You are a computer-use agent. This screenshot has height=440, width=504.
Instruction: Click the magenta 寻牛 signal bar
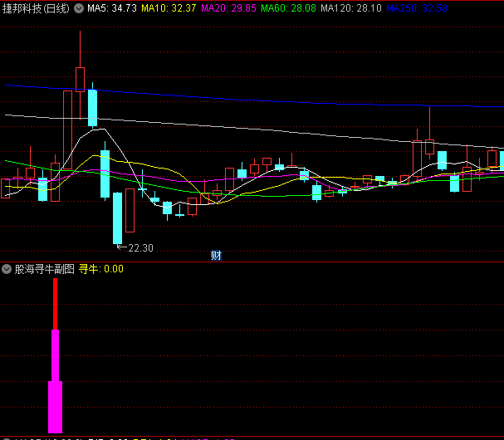point(56,381)
